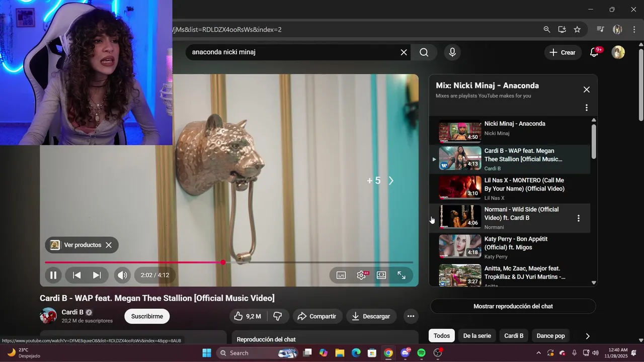Open options for Normani - Wild Side item

point(579,218)
